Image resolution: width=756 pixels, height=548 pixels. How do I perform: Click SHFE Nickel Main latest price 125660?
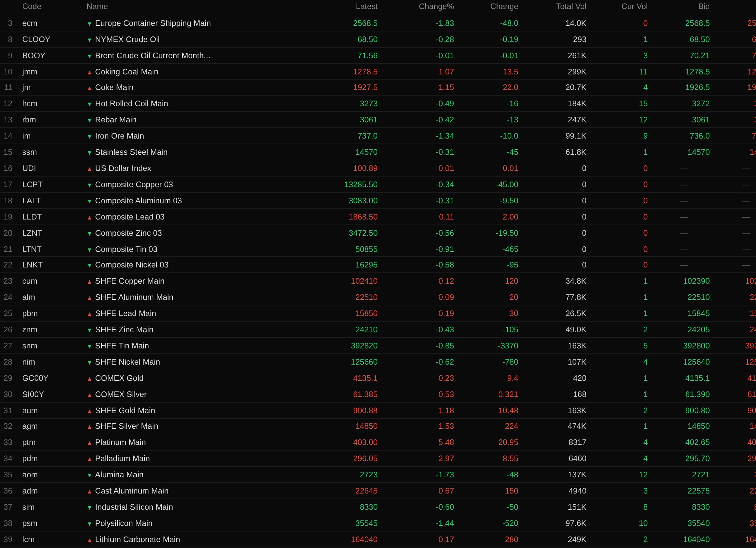(x=364, y=362)
